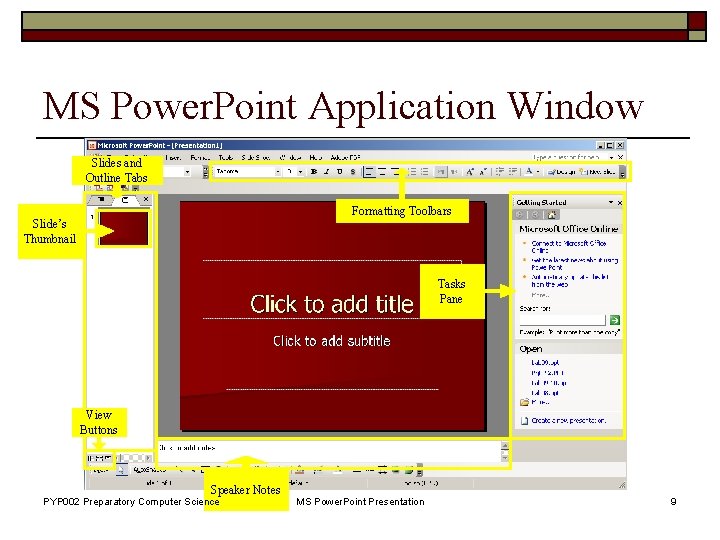
Task: Open the Font size dropdown
Action: 300,172
